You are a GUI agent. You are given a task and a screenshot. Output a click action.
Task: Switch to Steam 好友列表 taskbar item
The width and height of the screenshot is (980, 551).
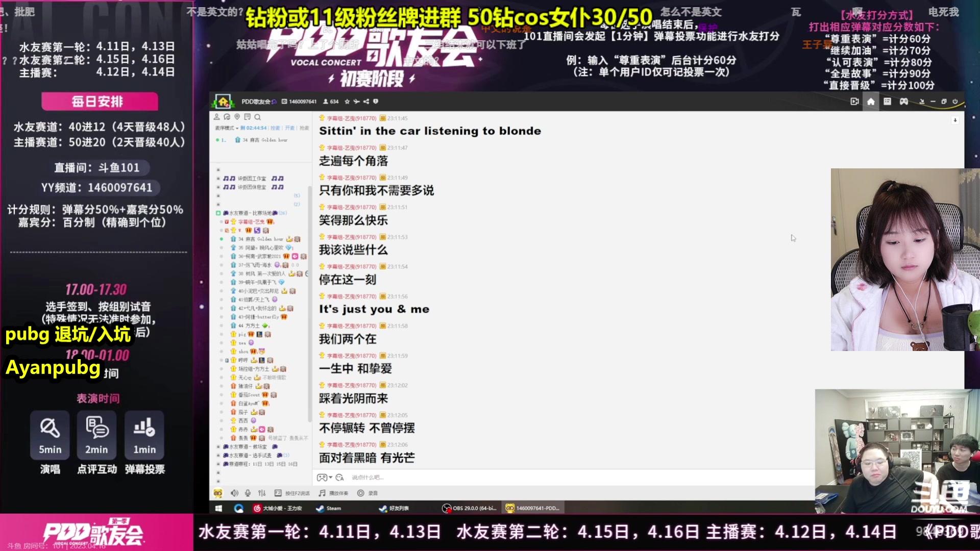(x=394, y=508)
